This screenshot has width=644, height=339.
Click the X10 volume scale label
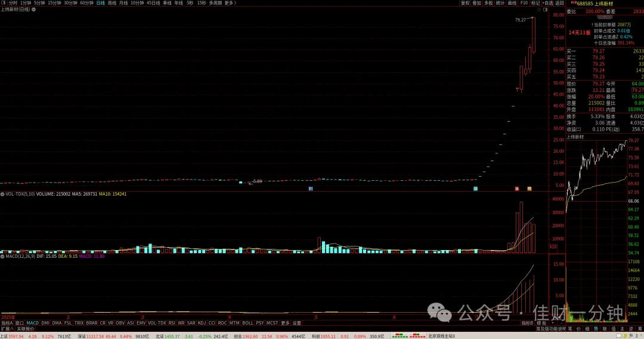[553, 246]
